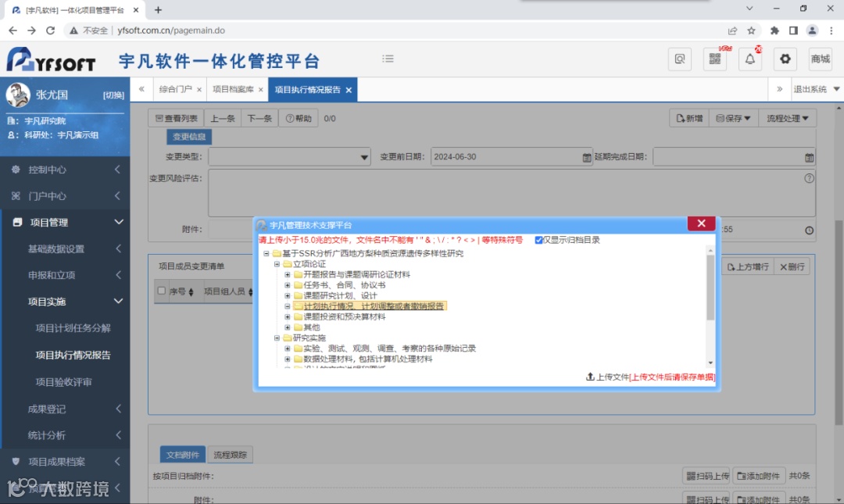The height and width of the screenshot is (504, 844).
Task: Expand 门户中心 in the sidebar
Action: (65, 196)
